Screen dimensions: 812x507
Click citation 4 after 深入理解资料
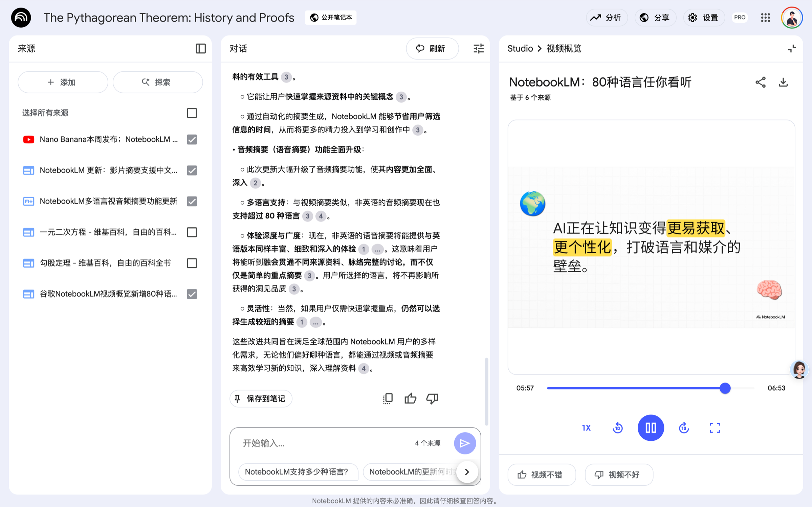point(364,368)
